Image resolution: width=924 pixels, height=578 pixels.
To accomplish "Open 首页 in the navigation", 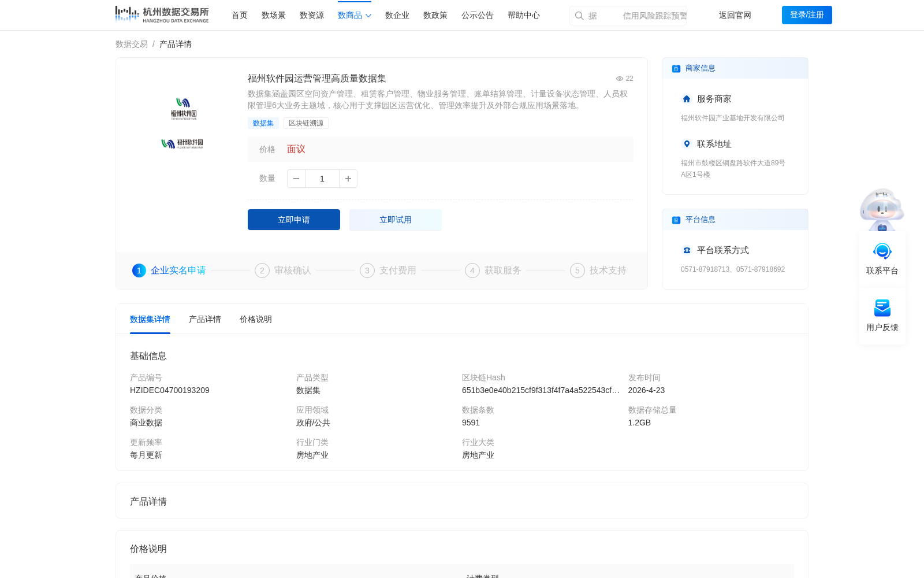I will tap(240, 15).
